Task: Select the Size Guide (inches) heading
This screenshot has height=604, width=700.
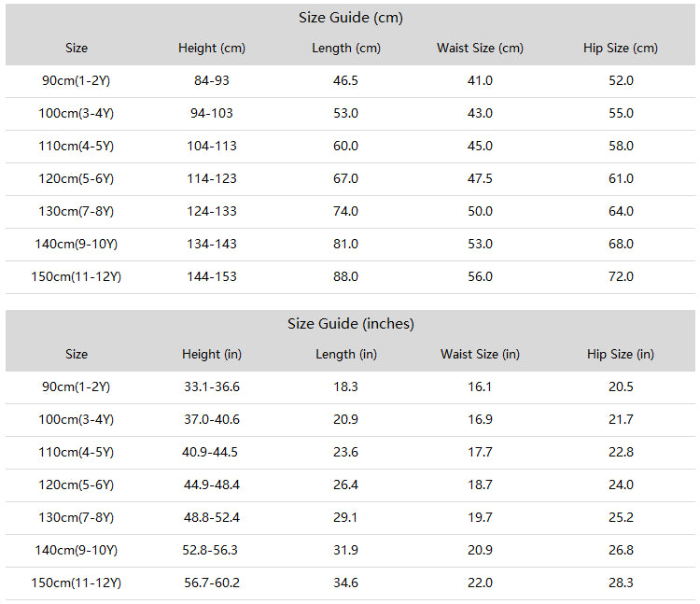Action: [350, 324]
